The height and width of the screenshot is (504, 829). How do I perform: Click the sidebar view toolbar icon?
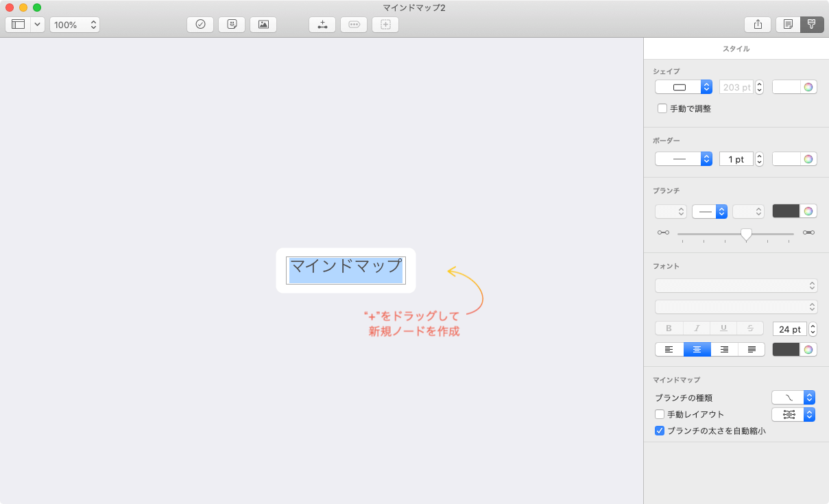[x=19, y=24]
